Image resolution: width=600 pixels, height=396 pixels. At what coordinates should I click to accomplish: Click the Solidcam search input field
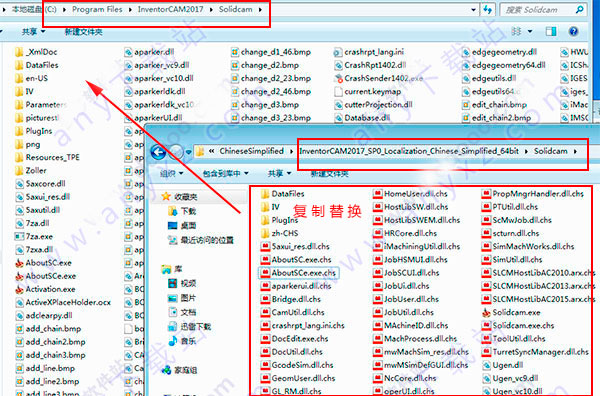coord(539,10)
